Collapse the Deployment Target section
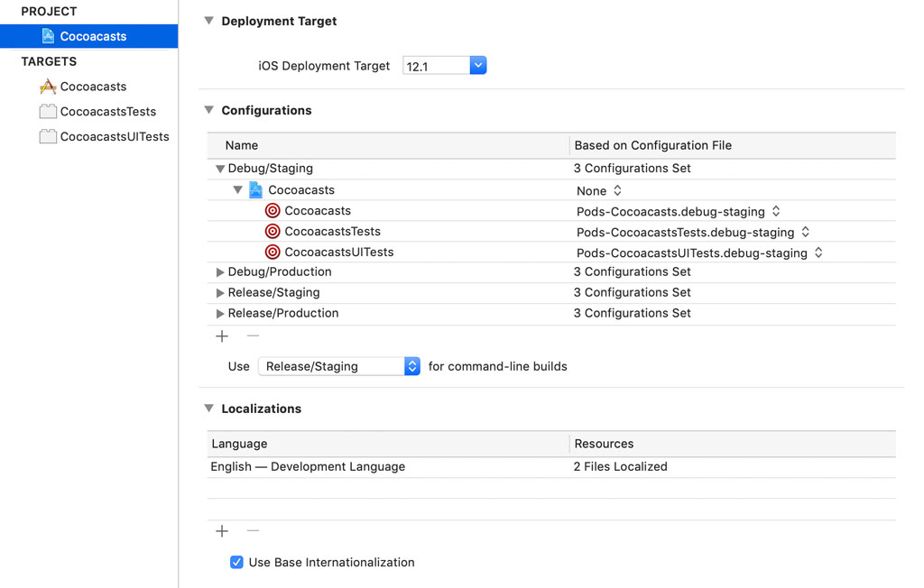 click(x=208, y=20)
